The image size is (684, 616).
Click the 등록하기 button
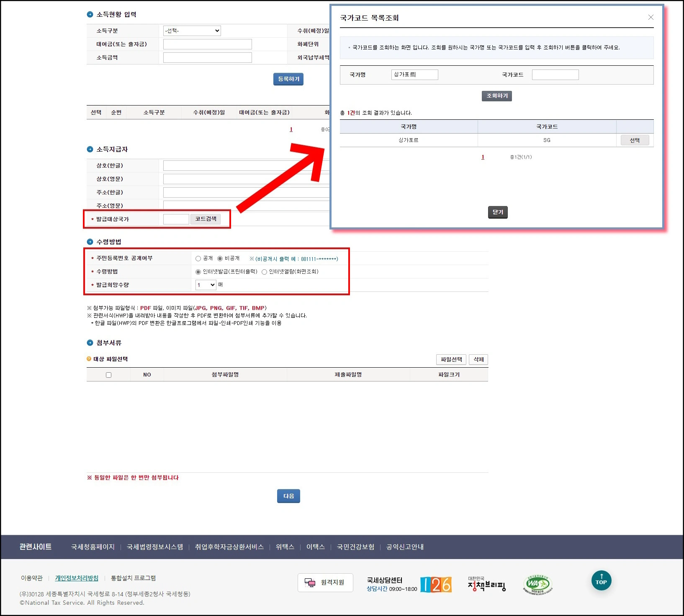tap(288, 79)
